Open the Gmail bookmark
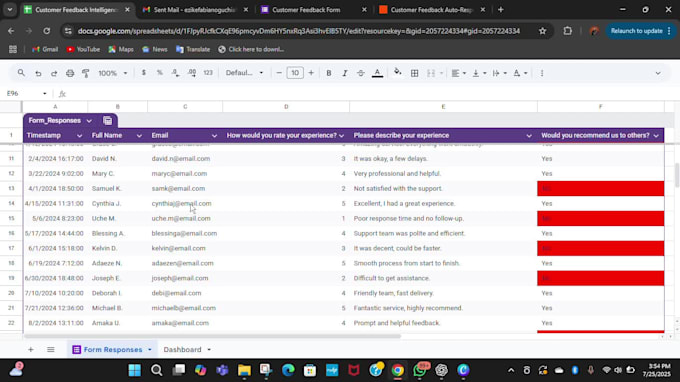680x382 pixels. (45, 49)
